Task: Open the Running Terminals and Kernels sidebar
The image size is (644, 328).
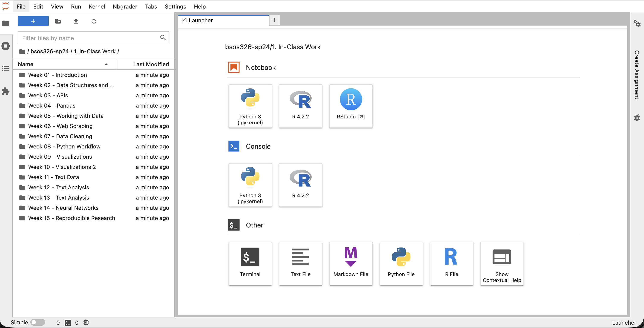Action: point(6,46)
